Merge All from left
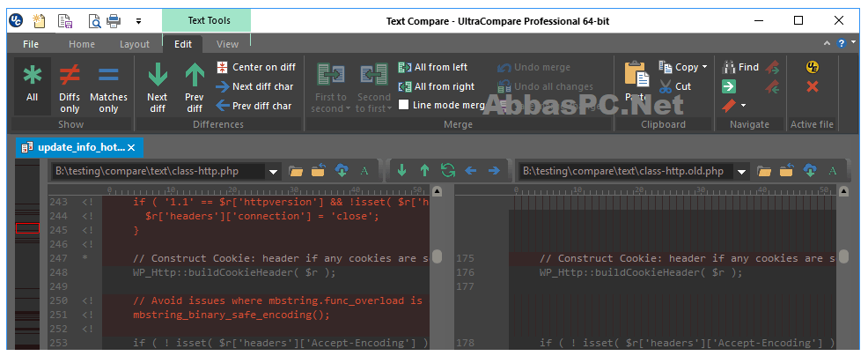Viewport: 868px width, 356px height. click(x=433, y=67)
